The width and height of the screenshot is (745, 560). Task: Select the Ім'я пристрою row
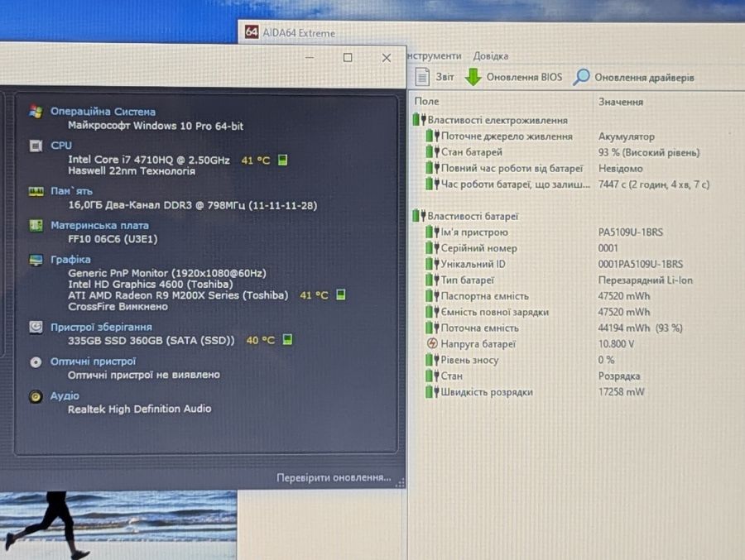coord(568,232)
